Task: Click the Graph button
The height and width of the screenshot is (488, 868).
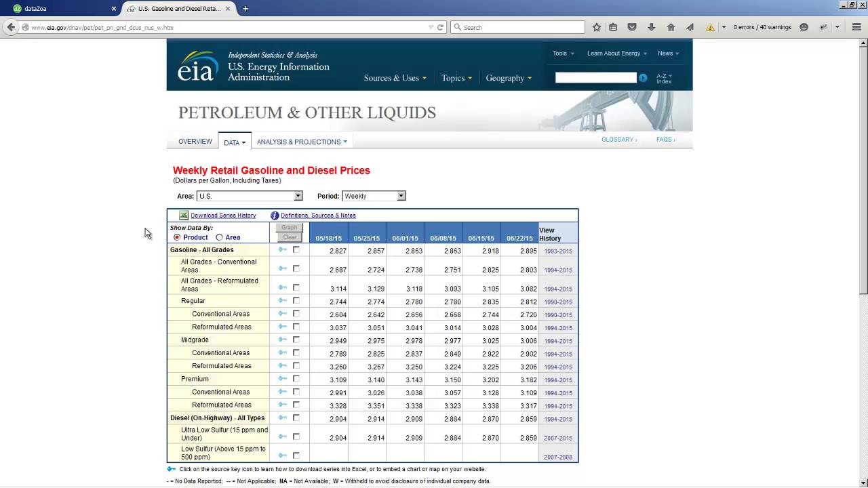Action: click(290, 228)
